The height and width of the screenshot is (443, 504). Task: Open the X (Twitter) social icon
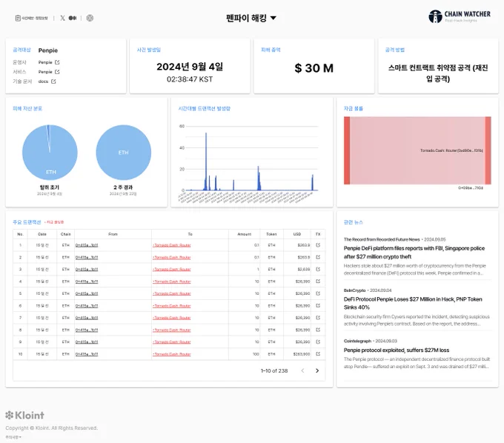point(62,18)
